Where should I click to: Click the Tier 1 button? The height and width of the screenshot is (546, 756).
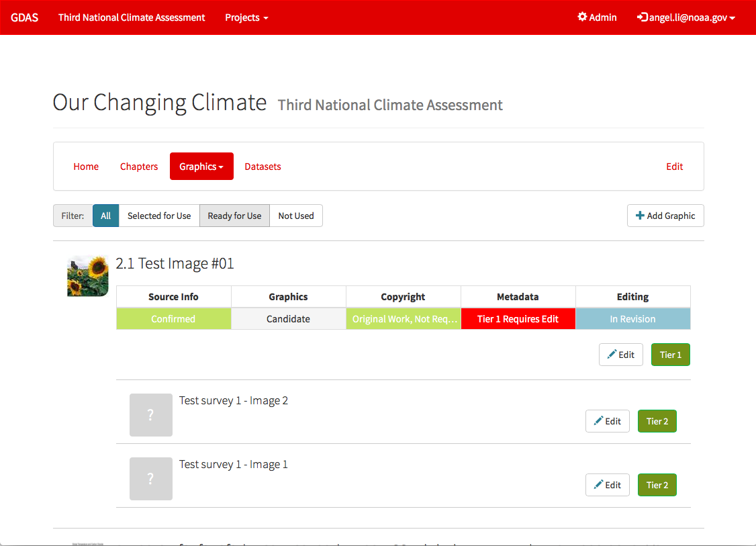pyautogui.click(x=670, y=355)
